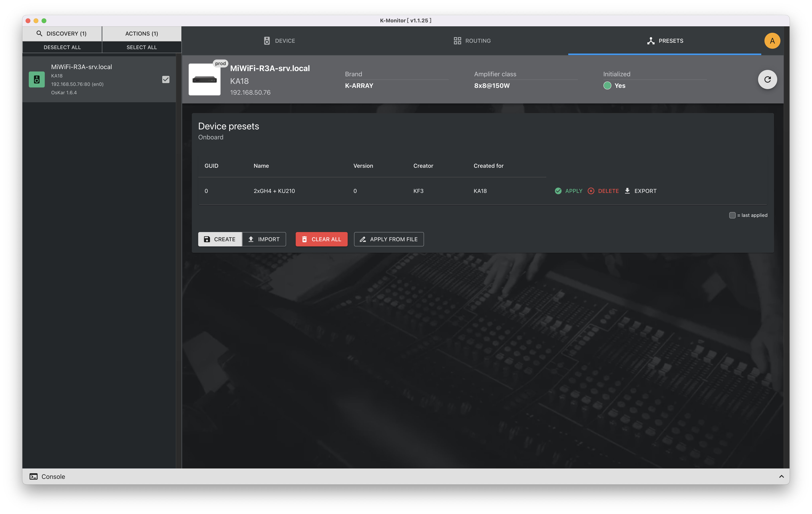This screenshot has height=514, width=812.
Task: Open the Discovery search tab
Action: point(62,33)
